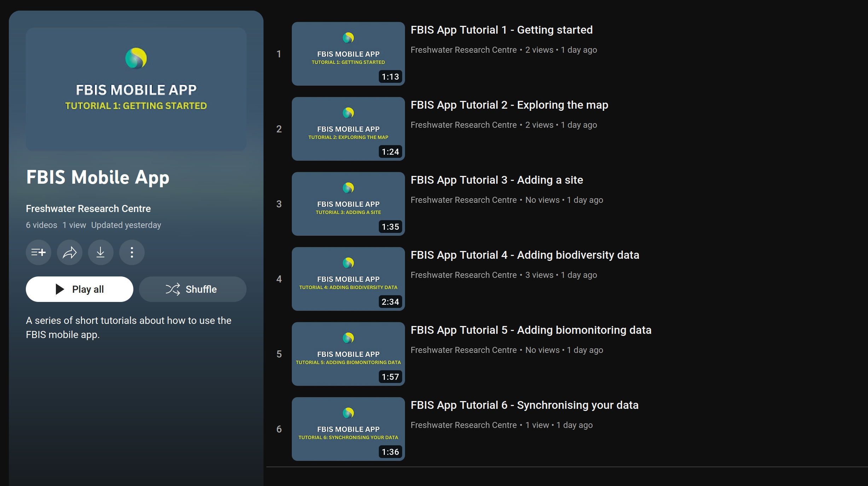Screen dimensions: 868x486
Task: Click the Download playlist icon
Action: pos(101,252)
